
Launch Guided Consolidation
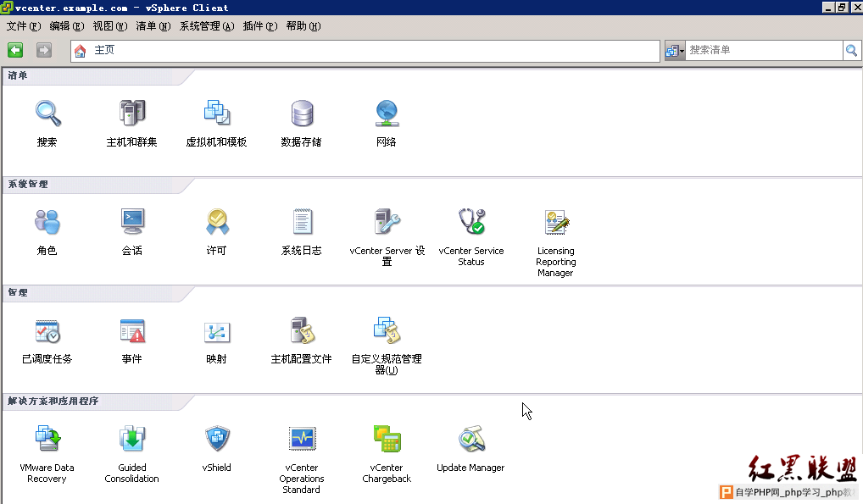pyautogui.click(x=132, y=439)
